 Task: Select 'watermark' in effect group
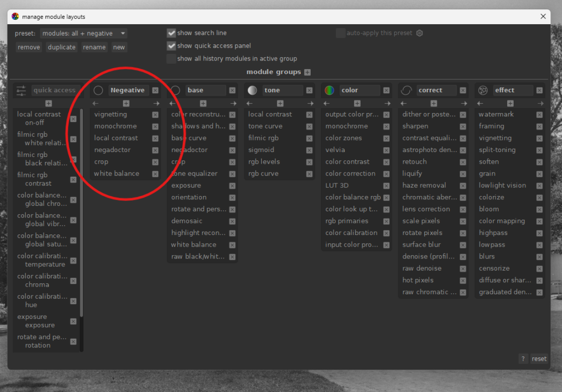(496, 114)
